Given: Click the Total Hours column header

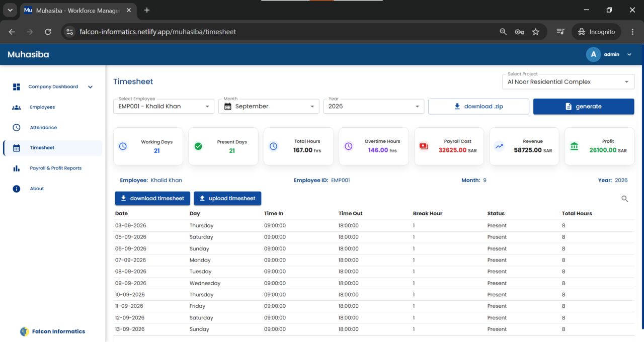Looking at the screenshot, I should pyautogui.click(x=577, y=213).
